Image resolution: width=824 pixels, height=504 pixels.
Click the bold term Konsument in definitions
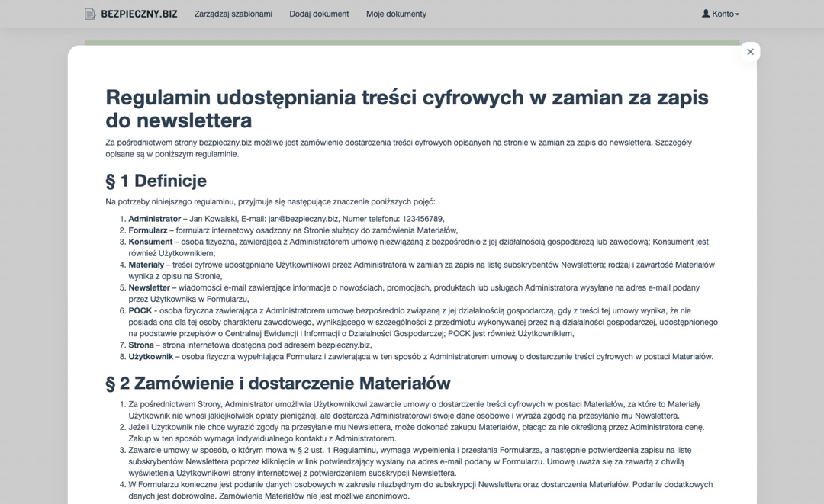coord(150,242)
